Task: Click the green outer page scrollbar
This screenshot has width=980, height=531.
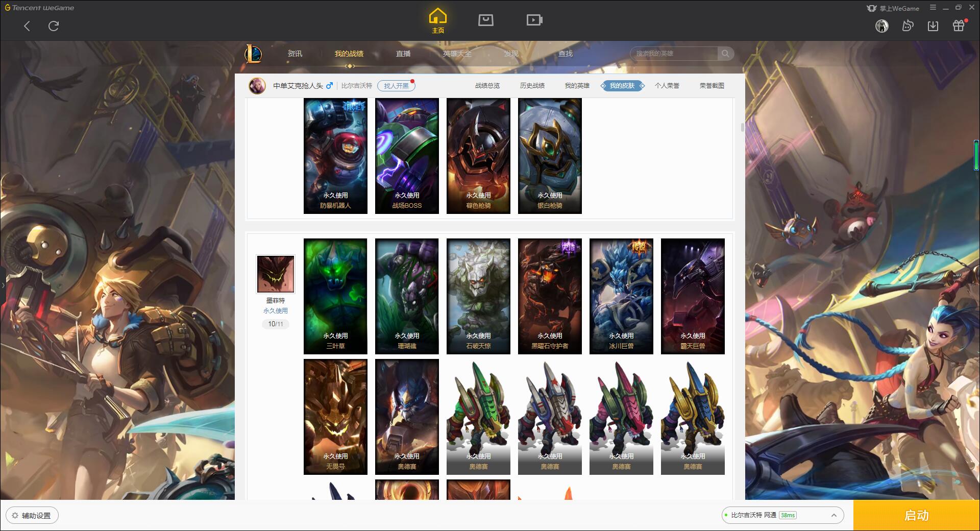Action: (976, 155)
